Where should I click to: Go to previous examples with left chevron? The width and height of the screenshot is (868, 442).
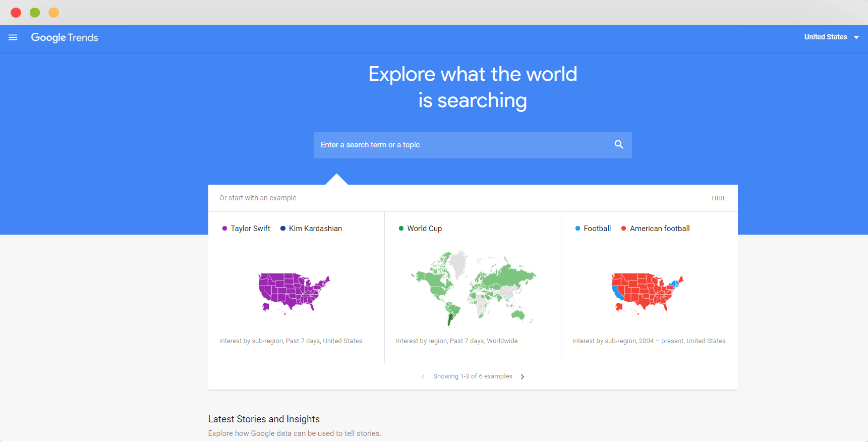[x=423, y=377]
